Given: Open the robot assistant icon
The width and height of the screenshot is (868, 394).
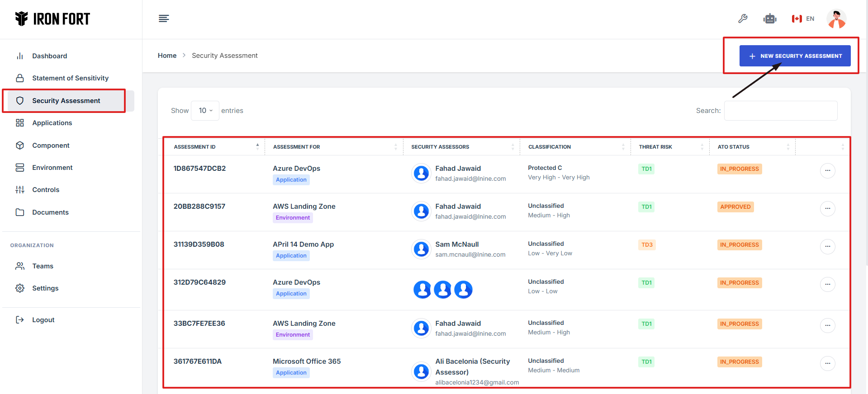Looking at the screenshot, I should [x=769, y=19].
